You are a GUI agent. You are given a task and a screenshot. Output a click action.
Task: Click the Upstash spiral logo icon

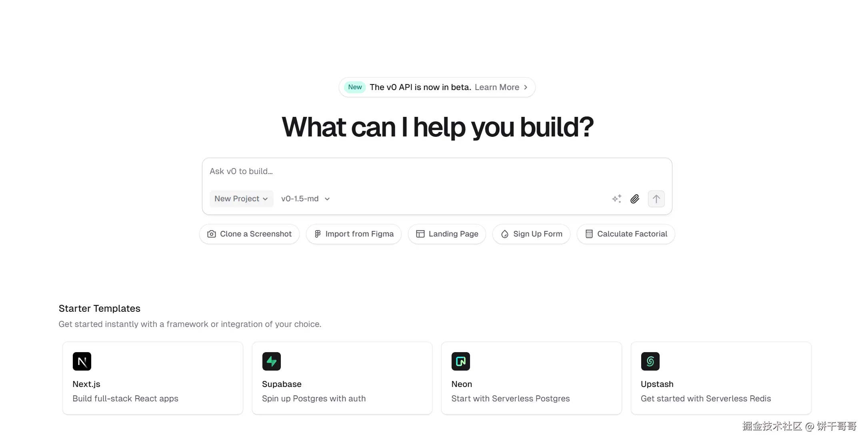650,361
